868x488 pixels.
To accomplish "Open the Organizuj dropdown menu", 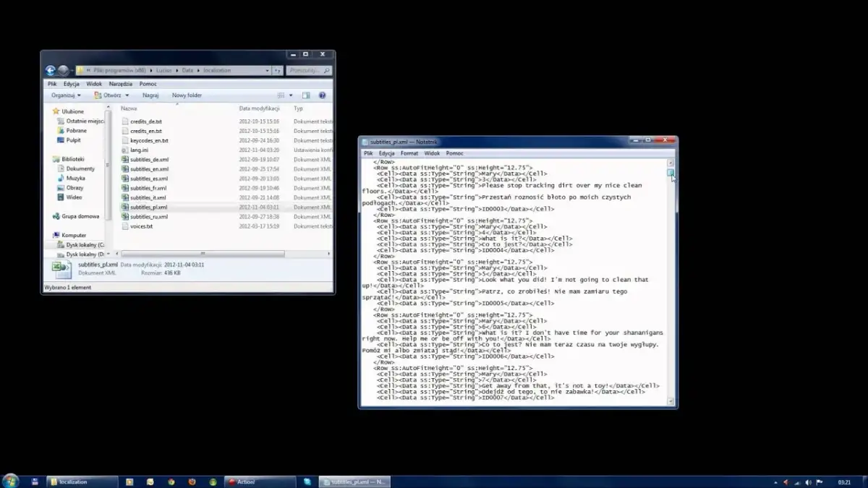I will [x=66, y=95].
